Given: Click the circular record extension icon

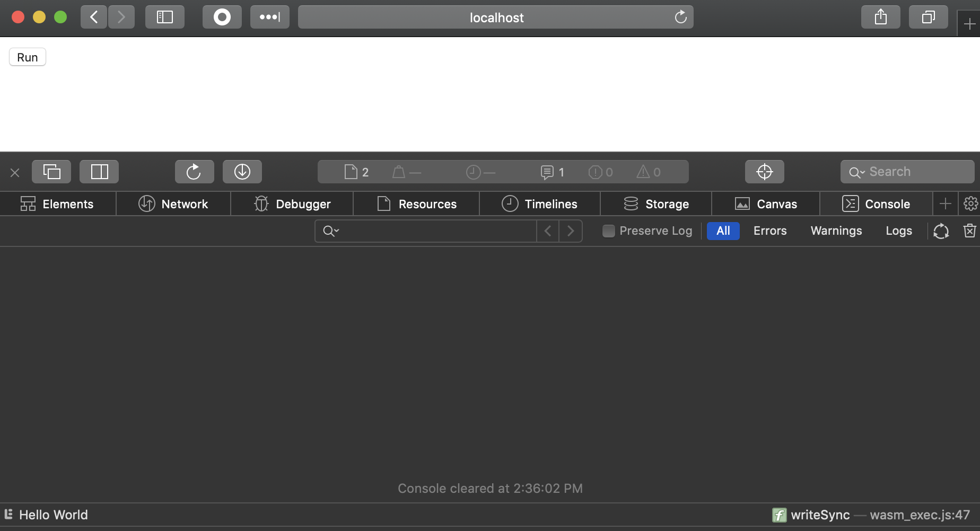Looking at the screenshot, I should (222, 17).
